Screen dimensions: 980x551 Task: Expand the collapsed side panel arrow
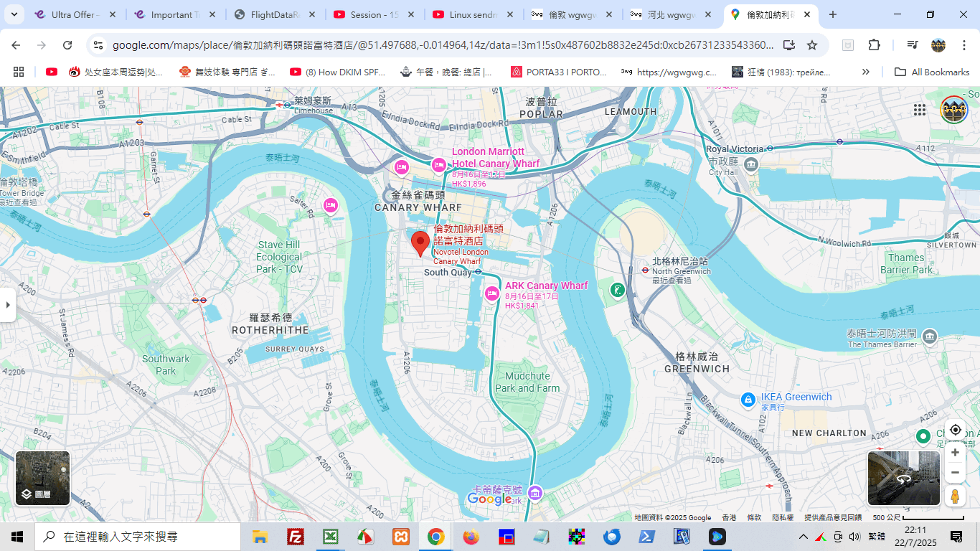tap(8, 305)
